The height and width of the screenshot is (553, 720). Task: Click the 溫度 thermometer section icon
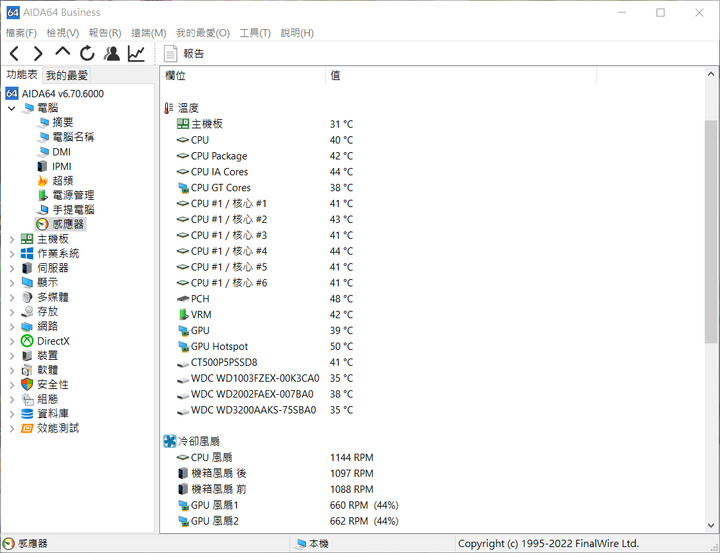point(169,108)
